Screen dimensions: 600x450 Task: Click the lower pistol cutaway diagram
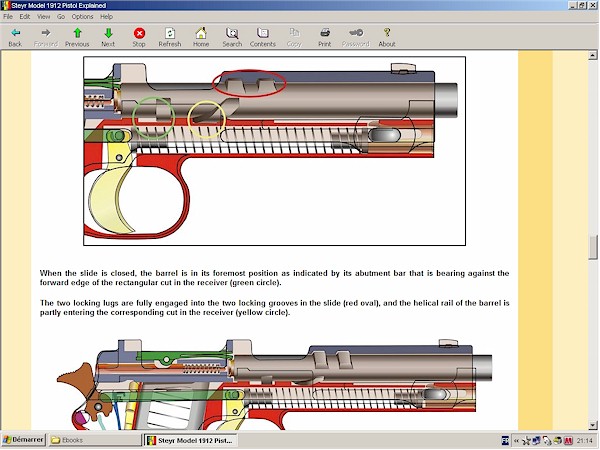pos(274,384)
